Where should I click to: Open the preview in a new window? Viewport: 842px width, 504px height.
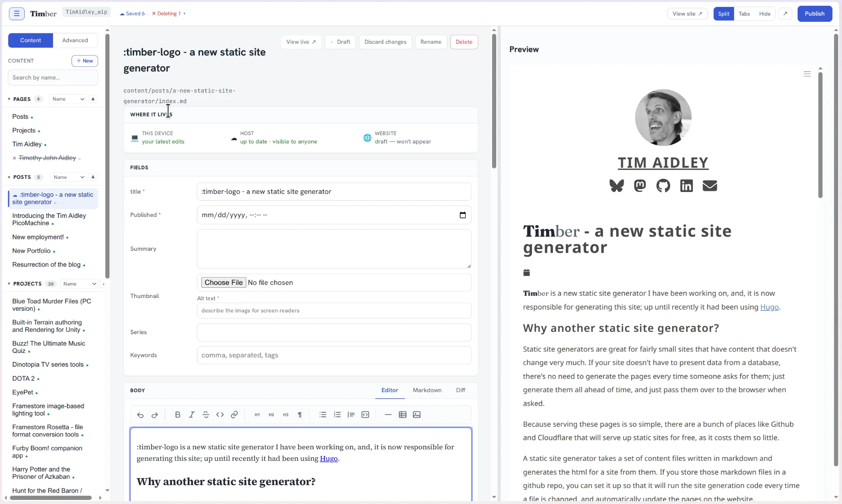785,14
